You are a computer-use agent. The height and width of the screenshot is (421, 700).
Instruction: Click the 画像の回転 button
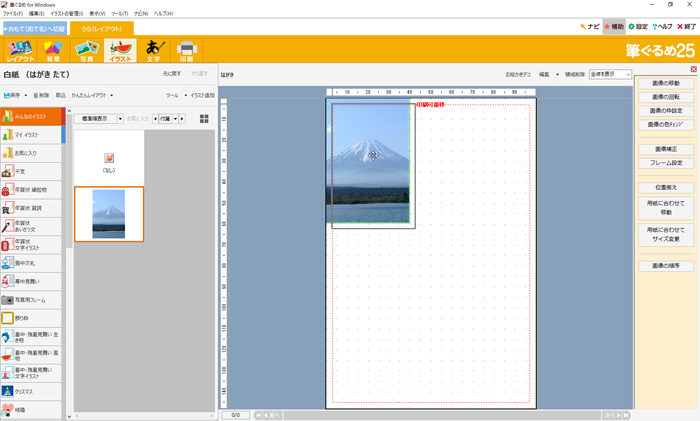[666, 96]
